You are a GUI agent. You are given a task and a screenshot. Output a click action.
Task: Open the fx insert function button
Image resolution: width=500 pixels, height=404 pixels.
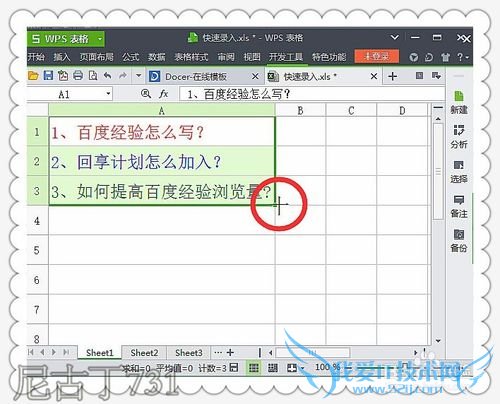click(x=163, y=94)
